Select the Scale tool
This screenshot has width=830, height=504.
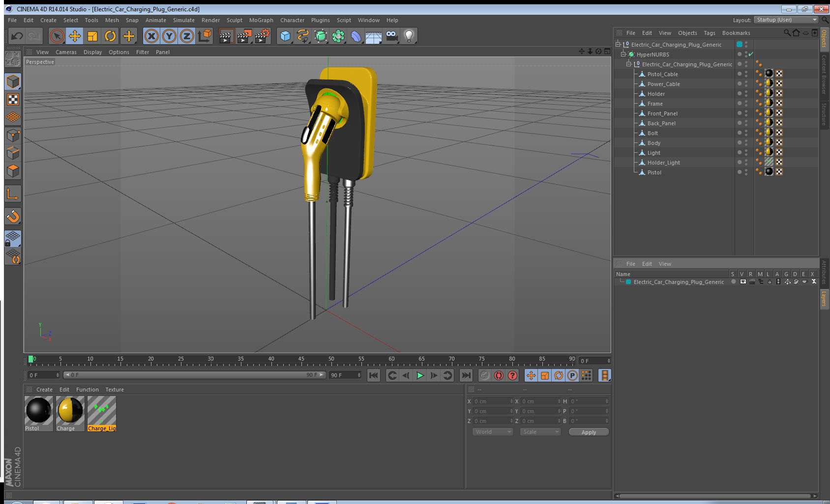point(92,36)
